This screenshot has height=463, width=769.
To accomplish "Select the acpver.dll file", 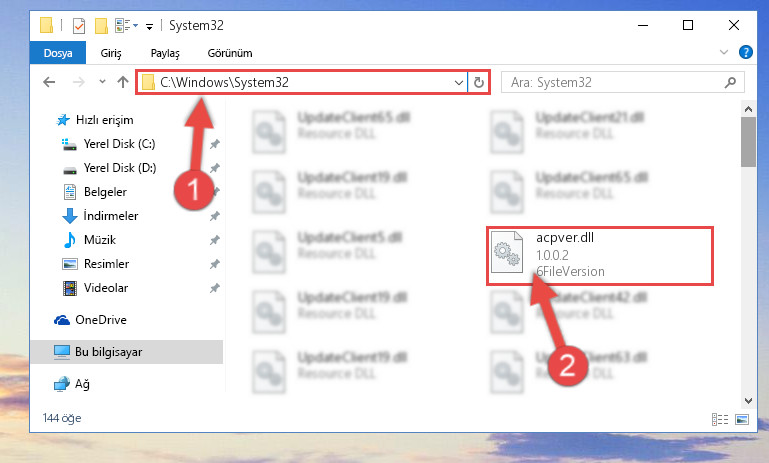I will pyautogui.click(x=599, y=256).
